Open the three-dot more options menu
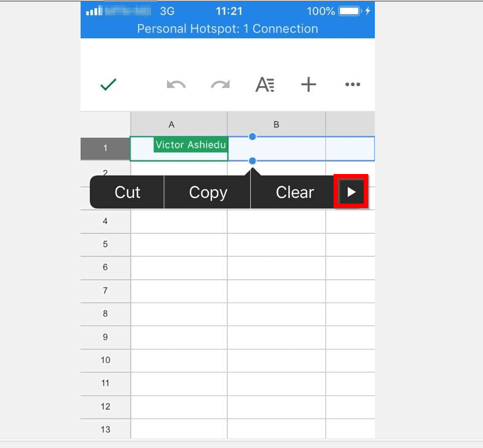Viewport: 483px width, 448px height. 352,84
